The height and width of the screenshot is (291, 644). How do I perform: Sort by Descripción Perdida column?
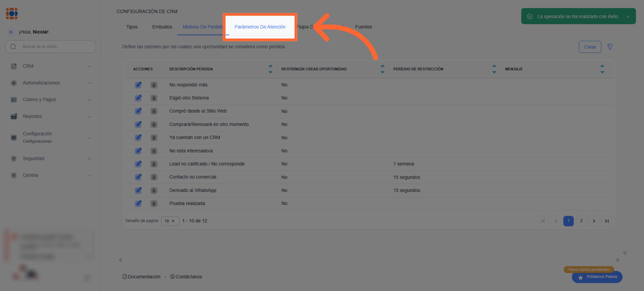(x=270, y=69)
